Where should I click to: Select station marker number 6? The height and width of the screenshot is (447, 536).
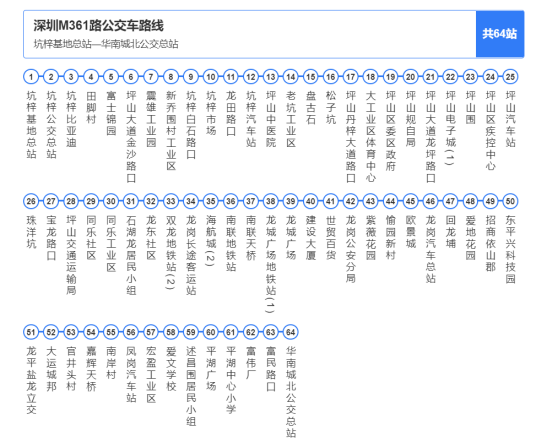(x=131, y=77)
